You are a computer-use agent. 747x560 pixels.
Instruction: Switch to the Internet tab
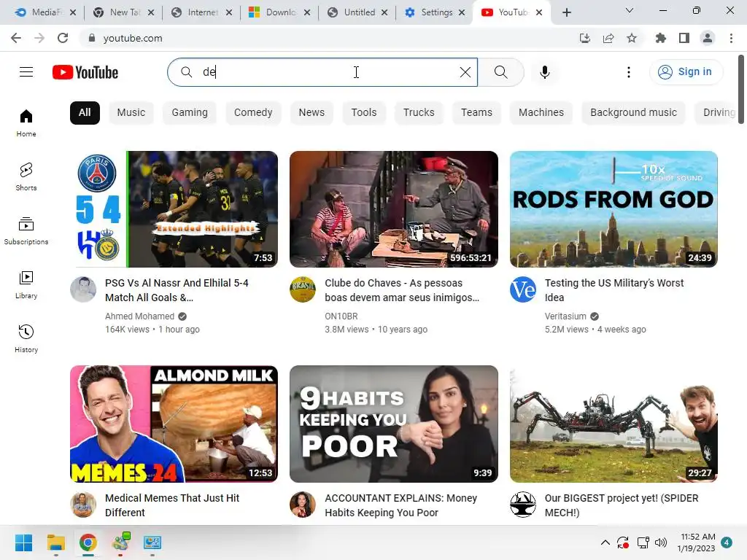201,12
